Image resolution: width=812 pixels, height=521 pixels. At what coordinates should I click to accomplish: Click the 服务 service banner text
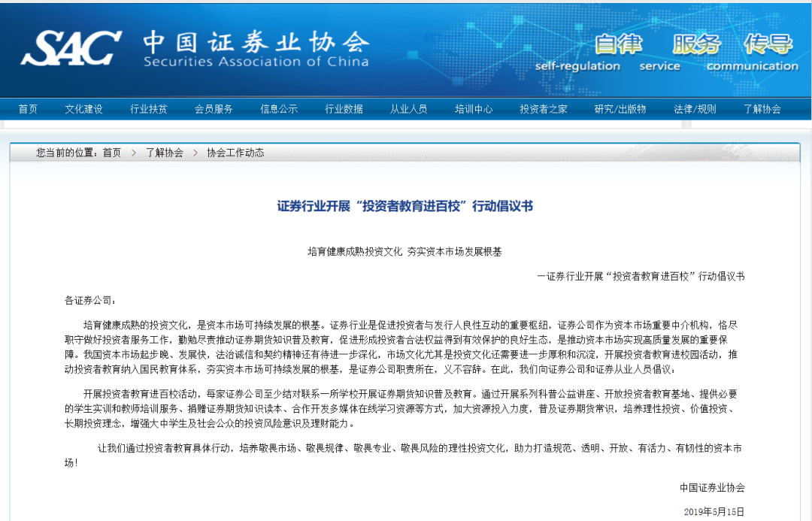(695, 45)
